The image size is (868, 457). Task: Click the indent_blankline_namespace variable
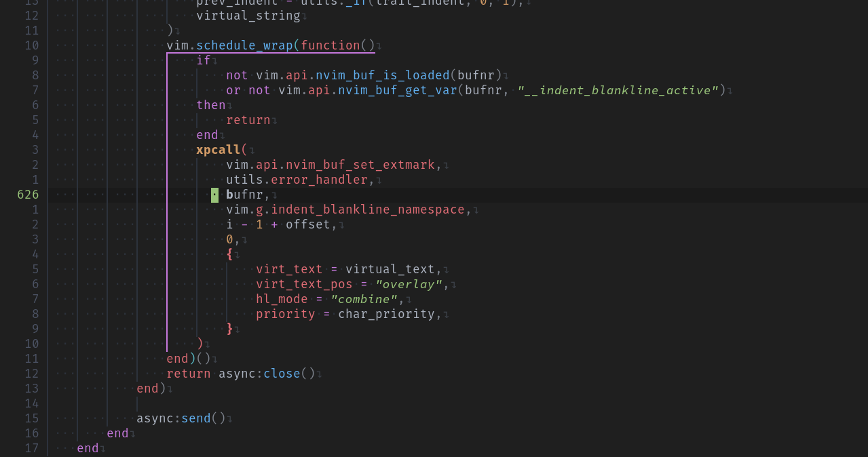tap(366, 209)
